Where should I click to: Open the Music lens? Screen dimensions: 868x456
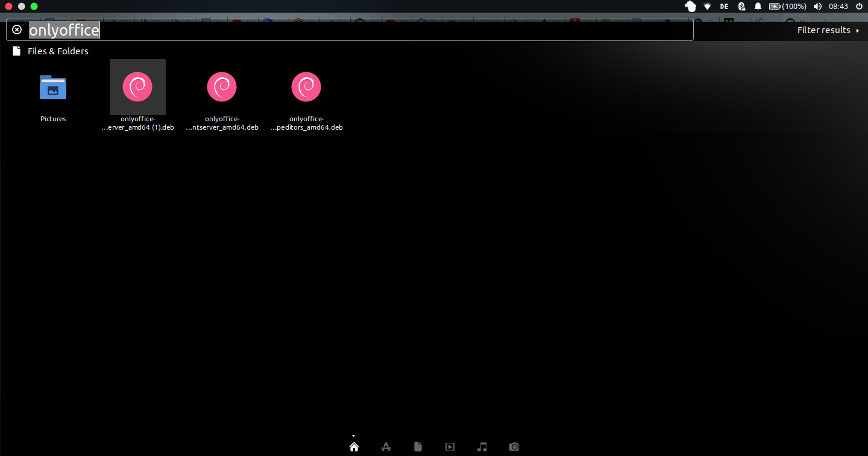(482, 446)
